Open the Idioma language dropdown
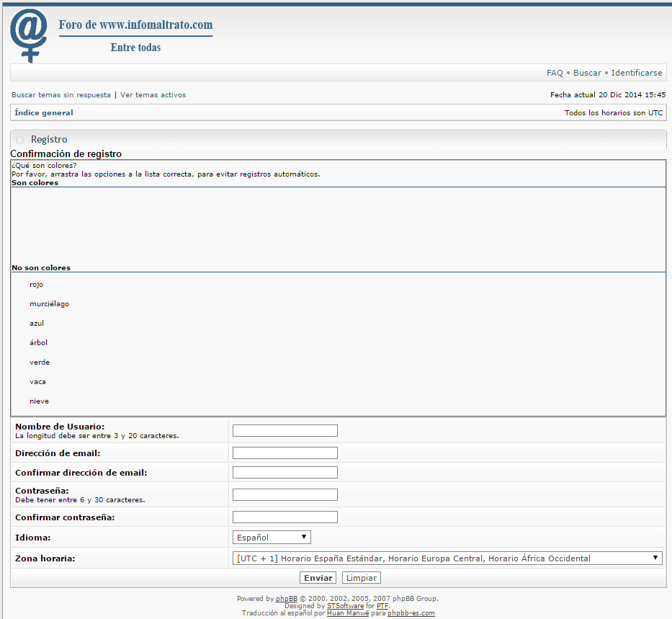This screenshot has width=672, height=619. [272, 538]
